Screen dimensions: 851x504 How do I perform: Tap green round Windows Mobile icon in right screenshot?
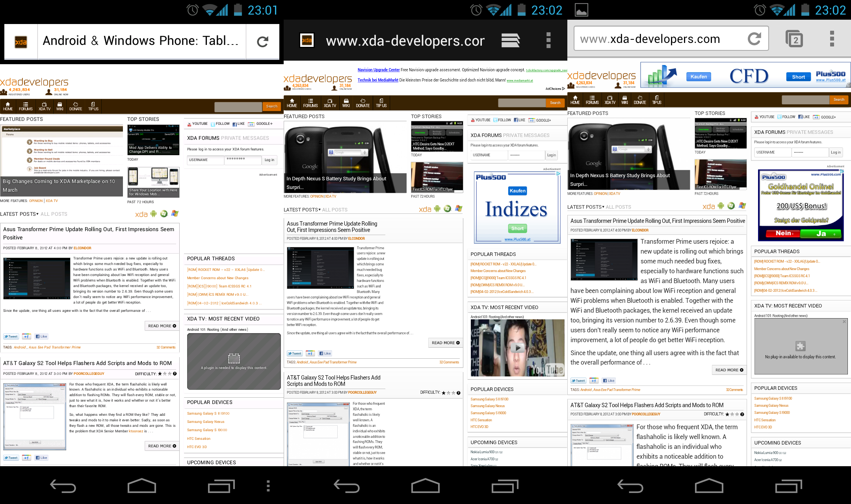731,206
